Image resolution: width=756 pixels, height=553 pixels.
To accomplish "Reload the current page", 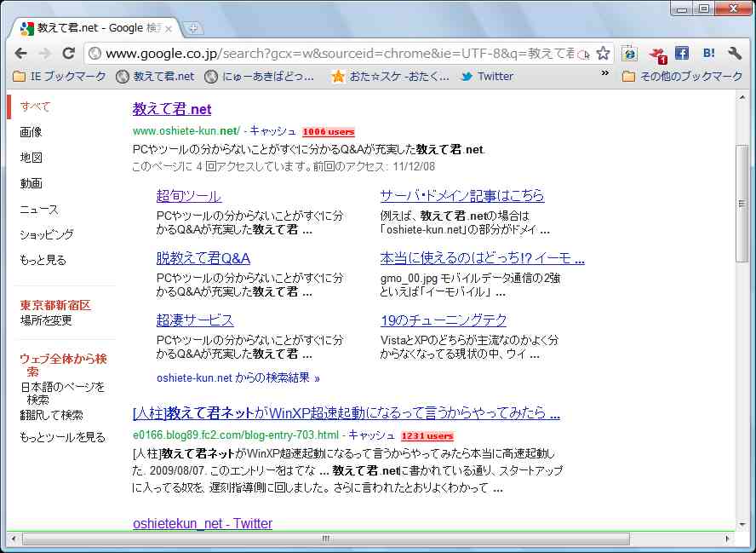I will tap(68, 53).
